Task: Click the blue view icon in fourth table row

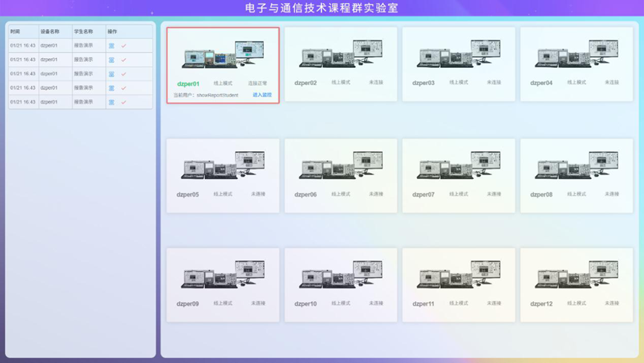Action: pos(112,88)
